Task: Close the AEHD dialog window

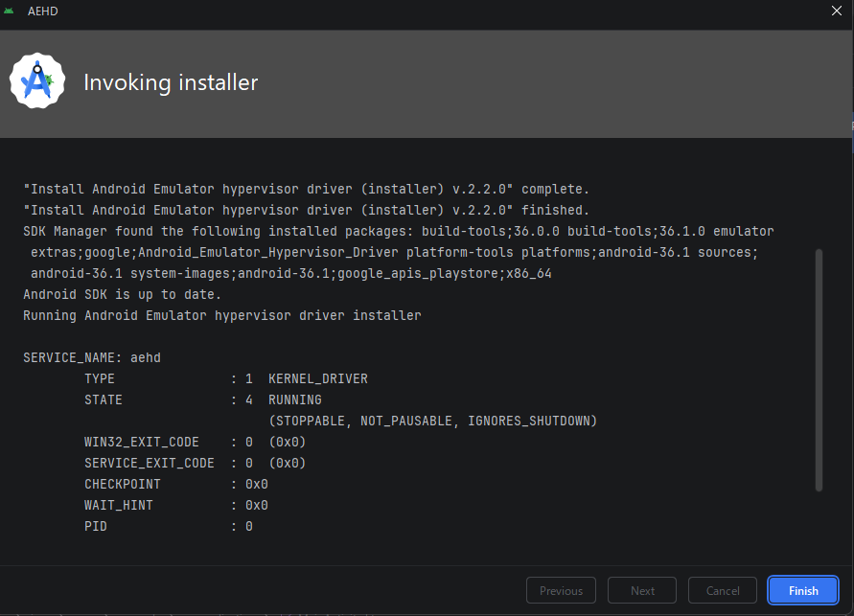Action: 837,11
